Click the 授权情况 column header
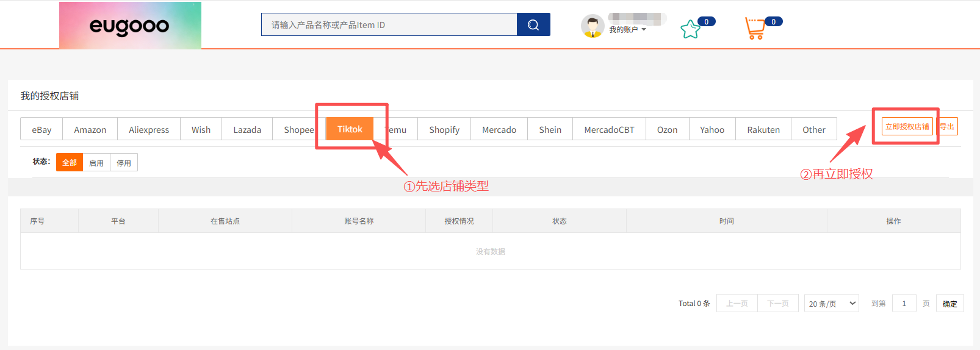Screen dimensions: 980x350 click(x=459, y=221)
